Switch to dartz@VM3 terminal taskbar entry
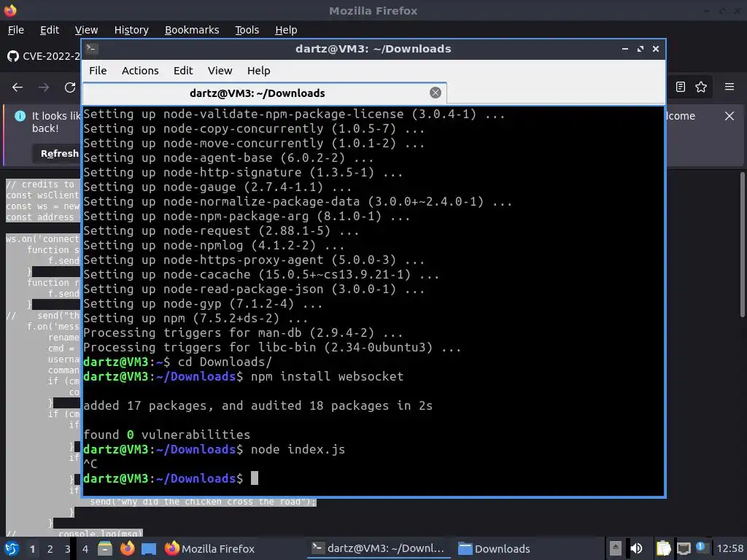The height and width of the screenshot is (560, 747). click(379, 548)
